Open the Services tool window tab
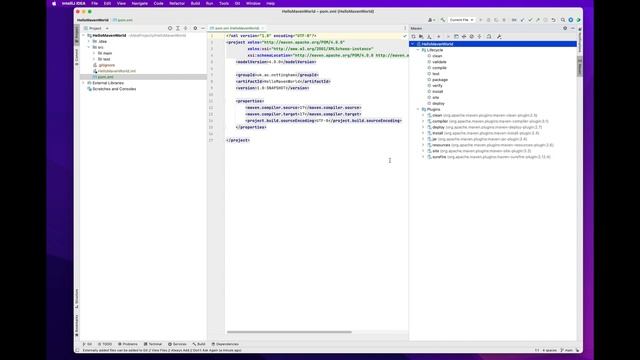 click(177, 344)
